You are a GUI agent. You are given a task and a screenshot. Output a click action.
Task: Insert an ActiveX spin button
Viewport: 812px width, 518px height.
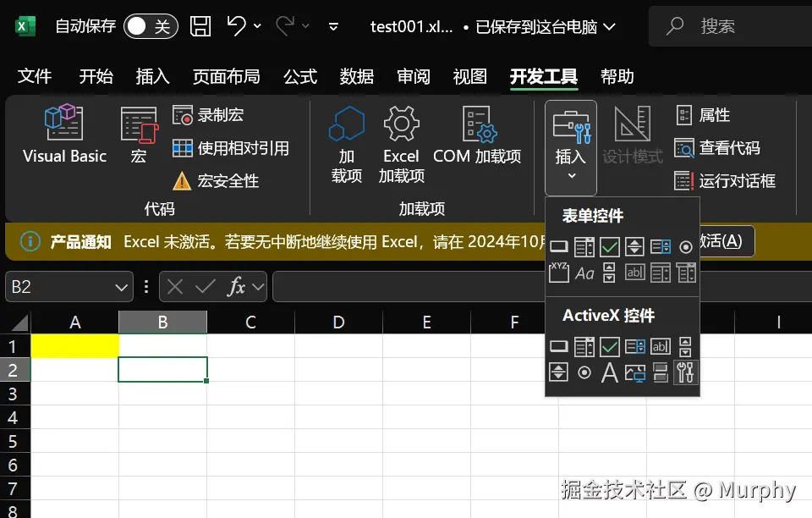[559, 372]
